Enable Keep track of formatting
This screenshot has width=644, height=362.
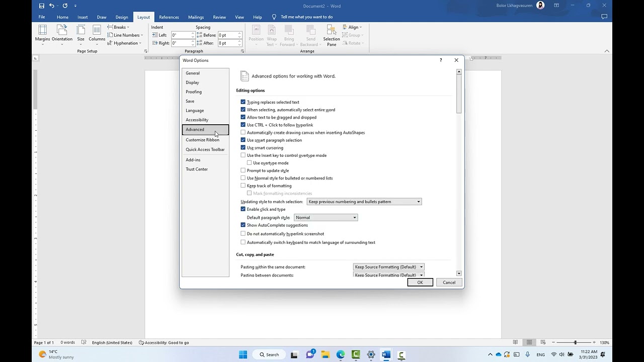[x=243, y=186]
